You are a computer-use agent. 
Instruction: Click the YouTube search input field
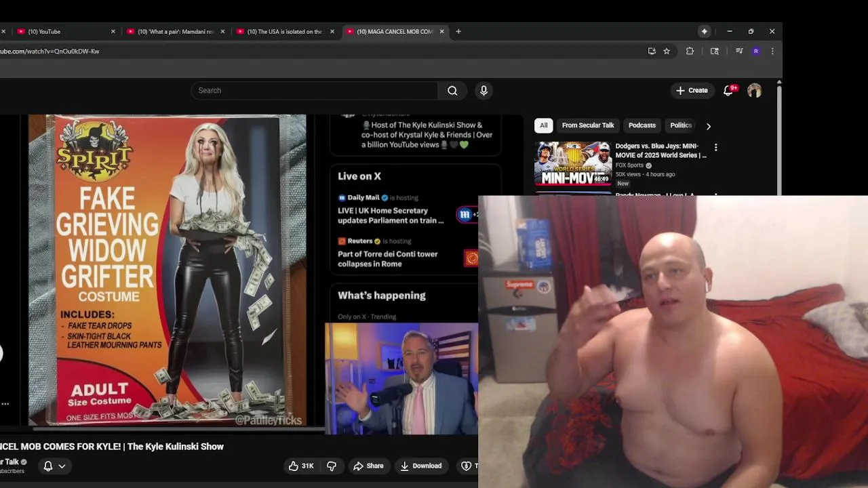[x=314, y=90]
